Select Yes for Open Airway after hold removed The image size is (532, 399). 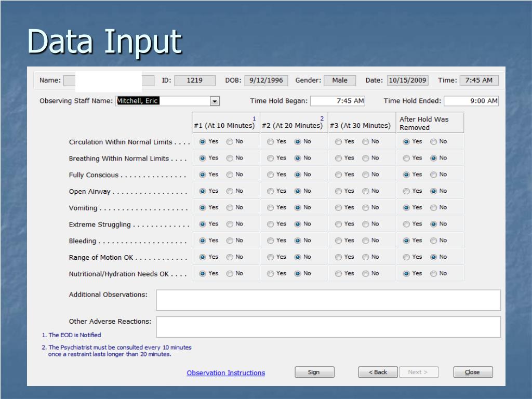point(406,191)
